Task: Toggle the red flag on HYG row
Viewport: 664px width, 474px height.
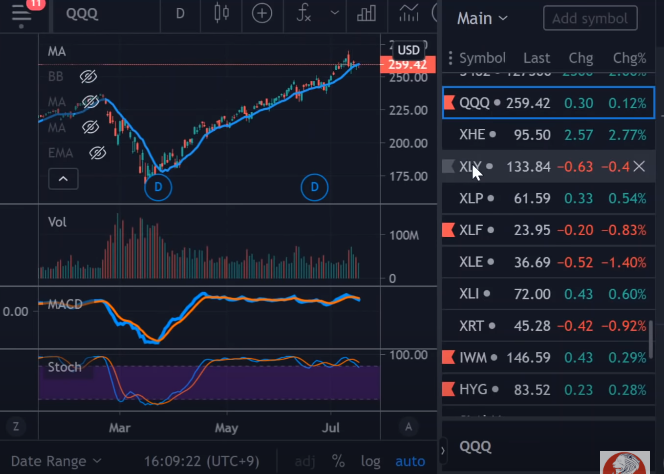Action: tap(448, 389)
